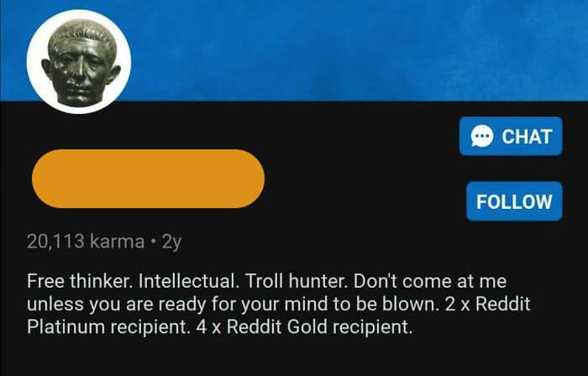Image resolution: width=588 pixels, height=376 pixels.
Task: Tap the 'CHAT' label text
Action: coord(527,136)
